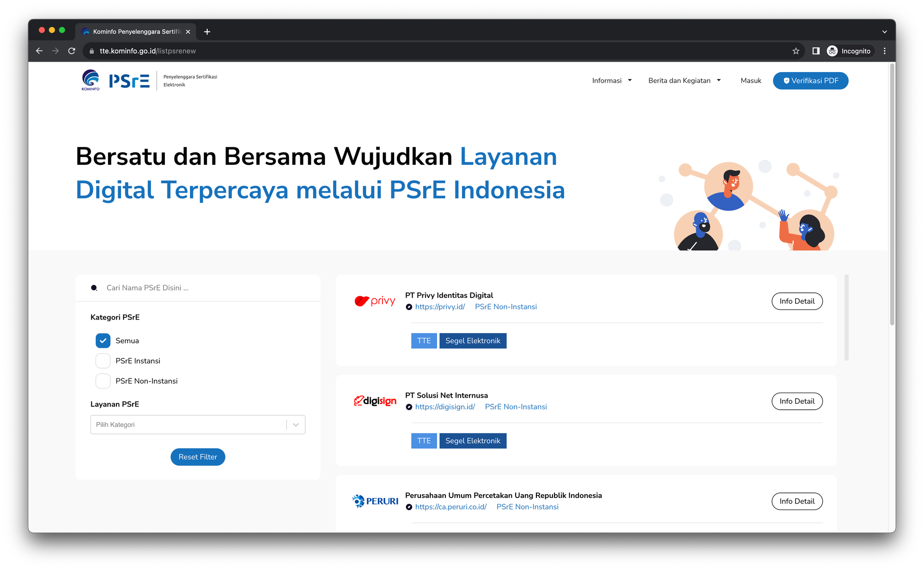Click the compass icon beside privy.id
The height and width of the screenshot is (570, 924).
pos(409,307)
